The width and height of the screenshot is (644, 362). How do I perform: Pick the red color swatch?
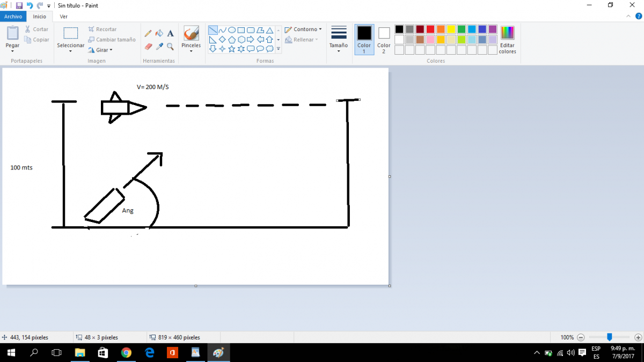pos(430,29)
